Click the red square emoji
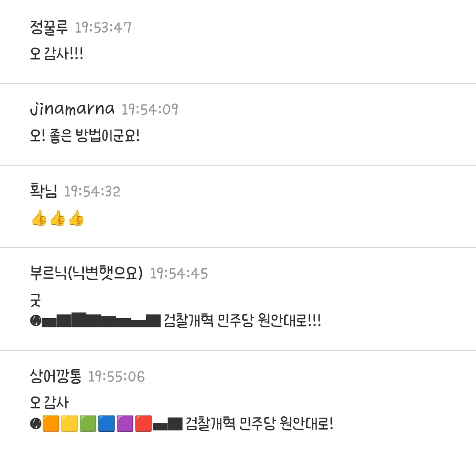 pos(143,423)
